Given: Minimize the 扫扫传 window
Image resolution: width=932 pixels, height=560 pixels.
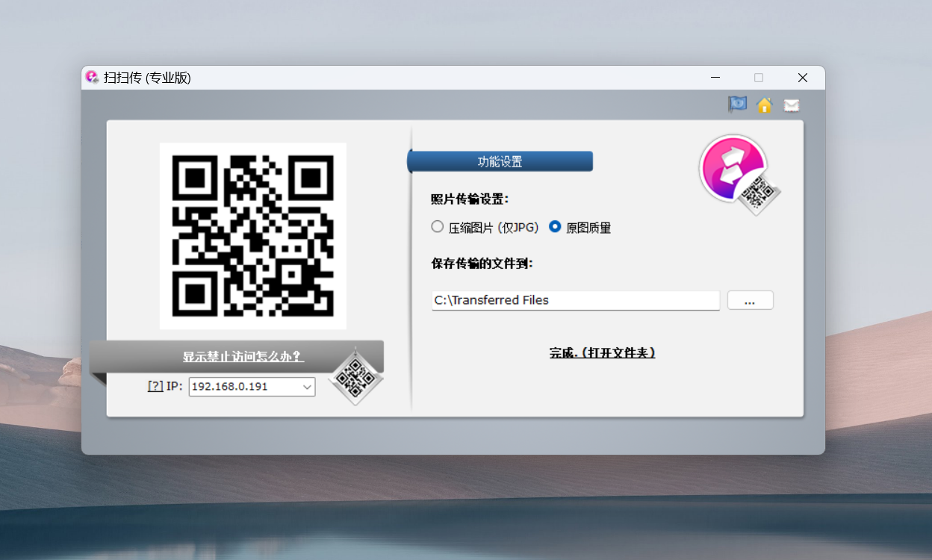Looking at the screenshot, I should click(x=715, y=78).
